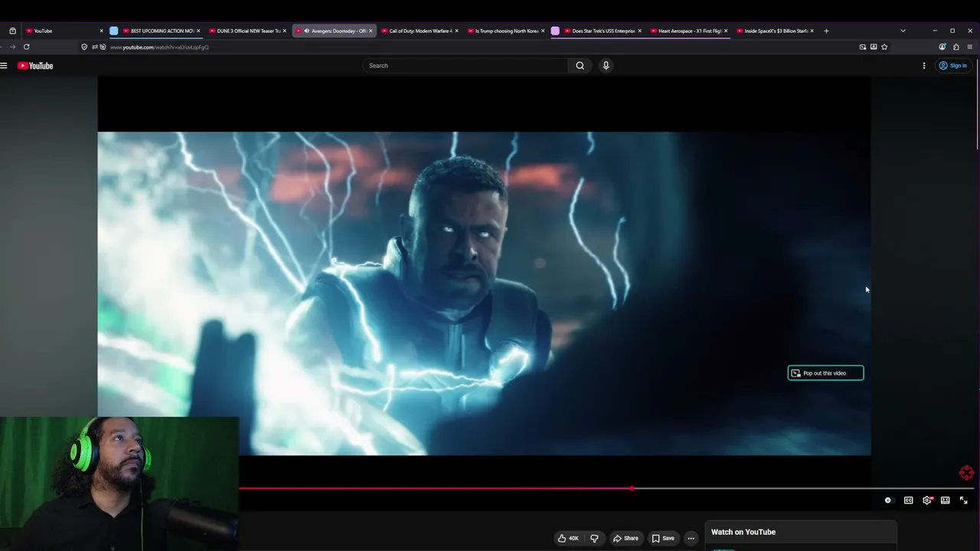This screenshot has width=980, height=551.
Task: Bookmark this page with the star
Action: tap(884, 47)
